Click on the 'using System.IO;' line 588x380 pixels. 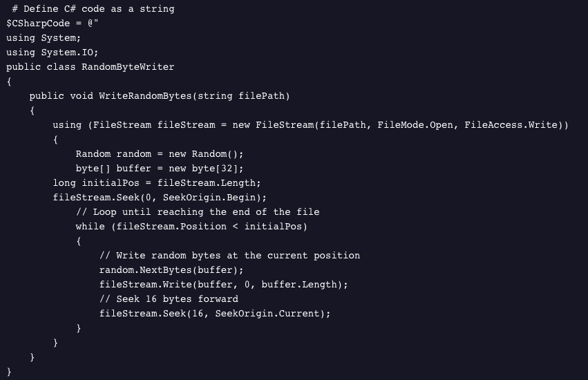pos(52,53)
